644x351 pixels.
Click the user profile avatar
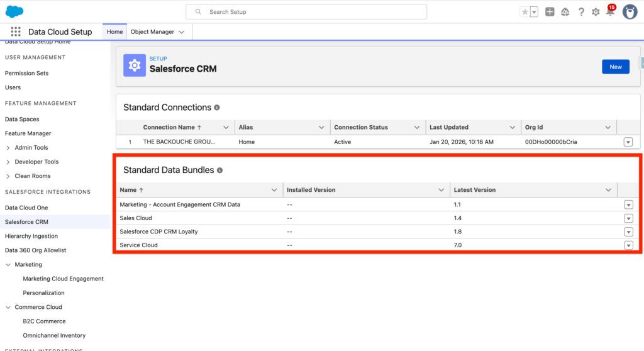(x=630, y=12)
